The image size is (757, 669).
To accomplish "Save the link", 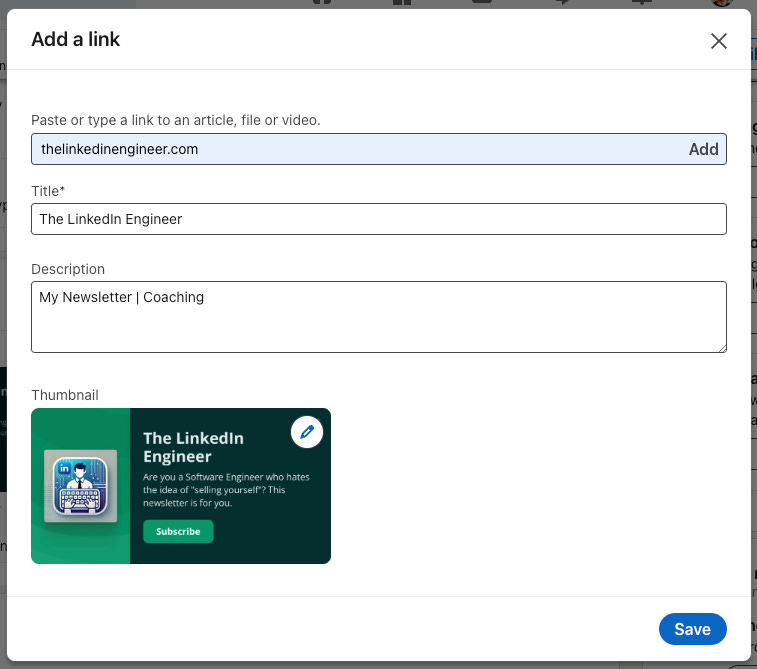I will [692, 629].
